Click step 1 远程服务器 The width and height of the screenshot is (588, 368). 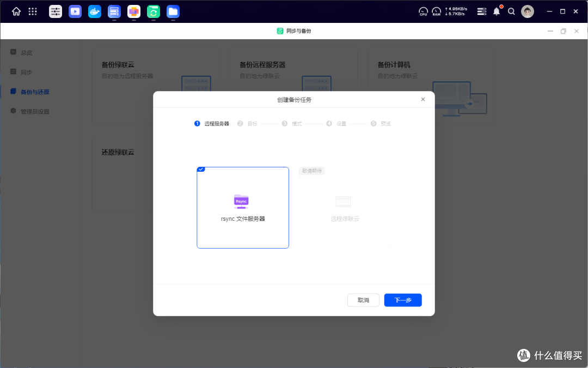[212, 124]
